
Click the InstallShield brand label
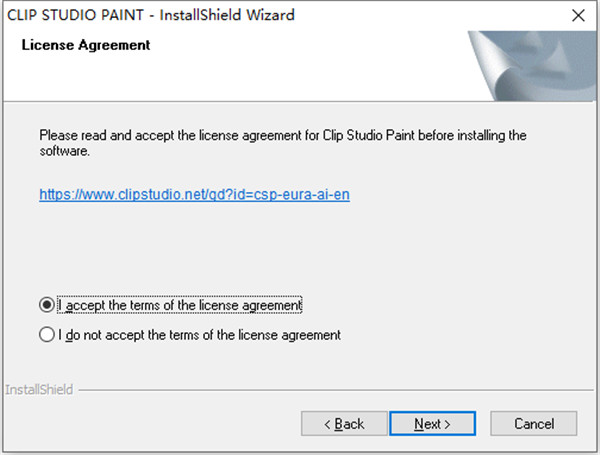39,389
